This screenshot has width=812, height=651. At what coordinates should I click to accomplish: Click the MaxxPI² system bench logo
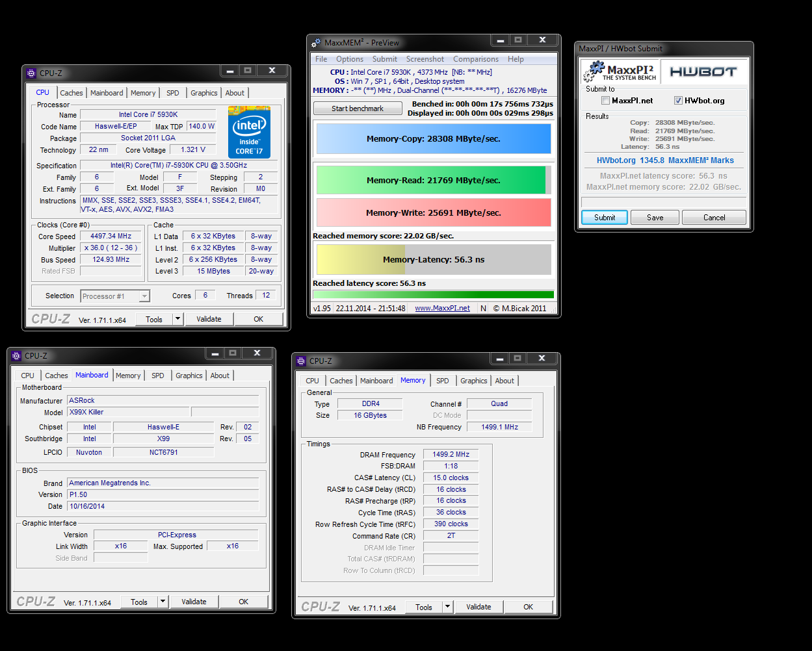[x=619, y=71]
